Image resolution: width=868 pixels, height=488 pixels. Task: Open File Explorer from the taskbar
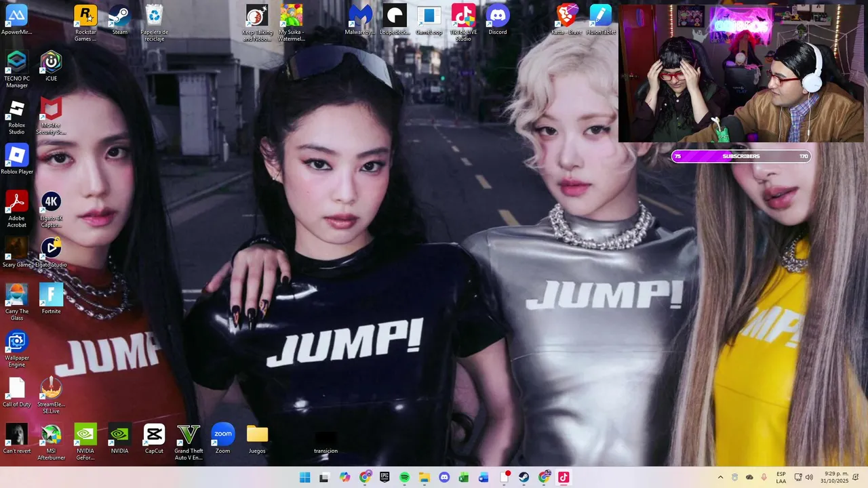[x=425, y=477]
